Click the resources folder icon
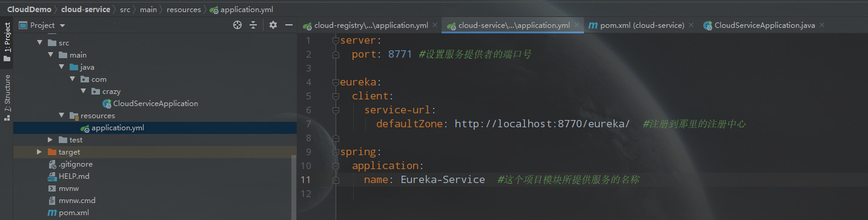The height and width of the screenshot is (220, 868). pyautogui.click(x=74, y=116)
